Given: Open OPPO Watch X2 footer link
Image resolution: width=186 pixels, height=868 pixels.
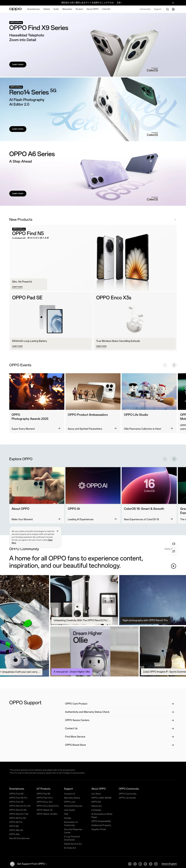Looking at the screenshot, I should tap(45, 810).
